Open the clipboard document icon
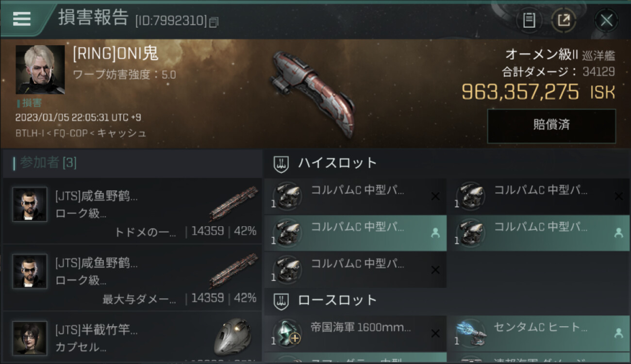This screenshot has width=631, height=364. pos(529,20)
